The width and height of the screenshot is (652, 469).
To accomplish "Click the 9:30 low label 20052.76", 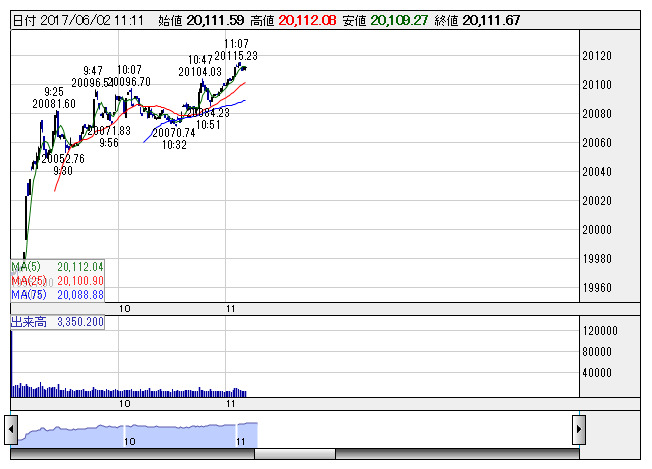I will [63, 158].
